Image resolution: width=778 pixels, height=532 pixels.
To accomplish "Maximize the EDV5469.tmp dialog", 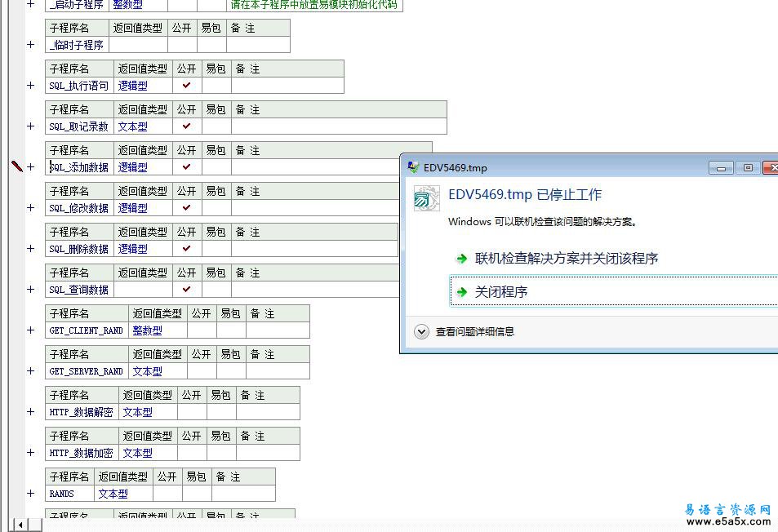I will pos(748,168).
